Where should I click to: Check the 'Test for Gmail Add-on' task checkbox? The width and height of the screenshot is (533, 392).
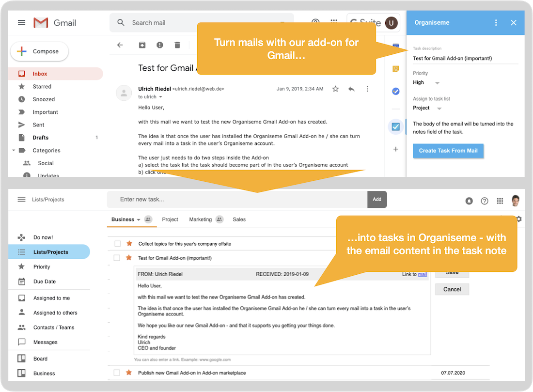pos(116,258)
